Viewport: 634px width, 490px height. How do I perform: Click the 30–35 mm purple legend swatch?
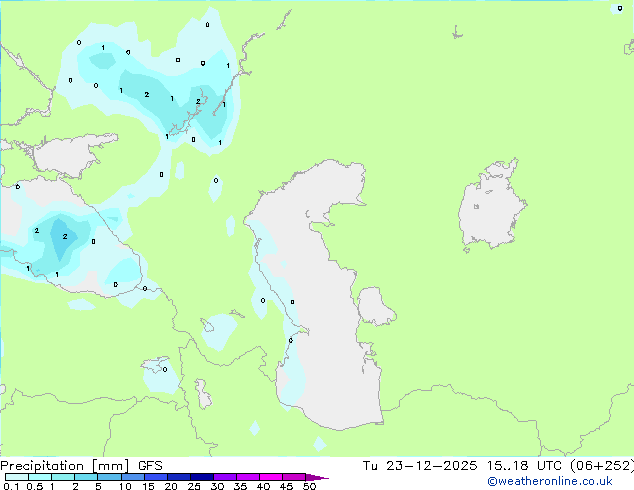click(225, 477)
